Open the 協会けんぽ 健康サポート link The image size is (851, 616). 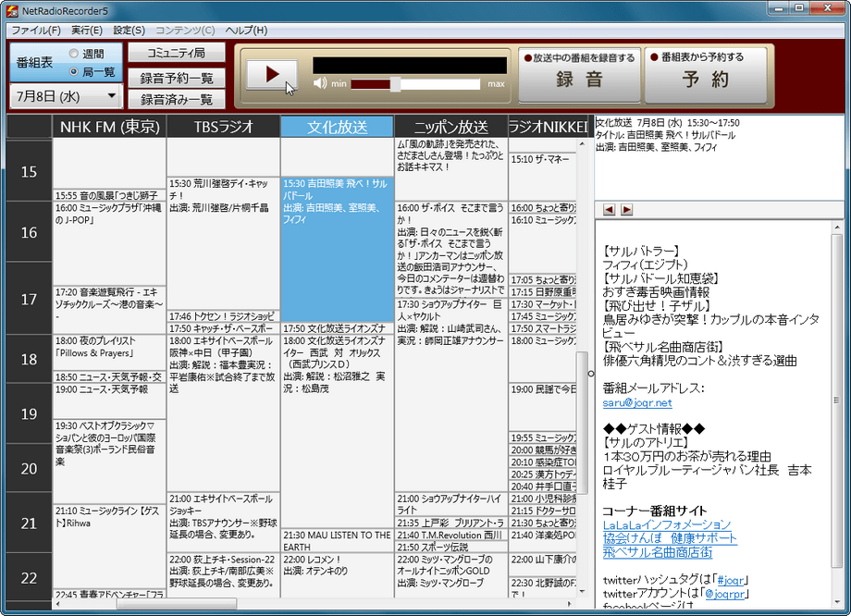670,538
